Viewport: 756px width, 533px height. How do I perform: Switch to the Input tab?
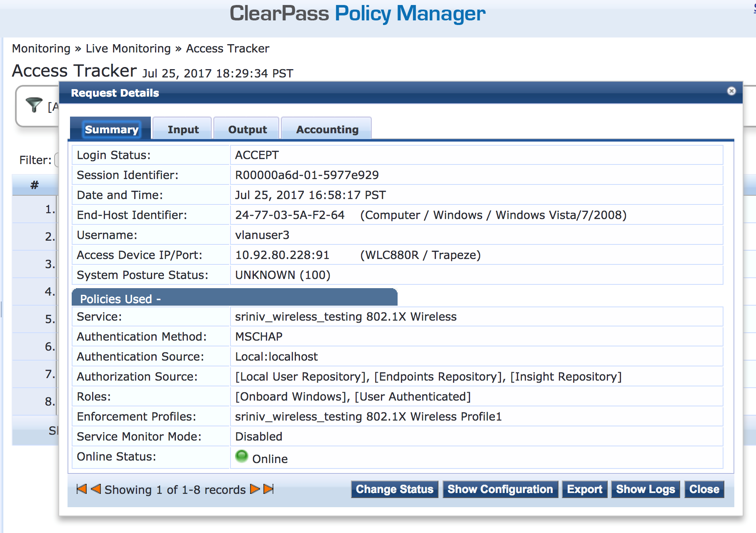tap(183, 130)
